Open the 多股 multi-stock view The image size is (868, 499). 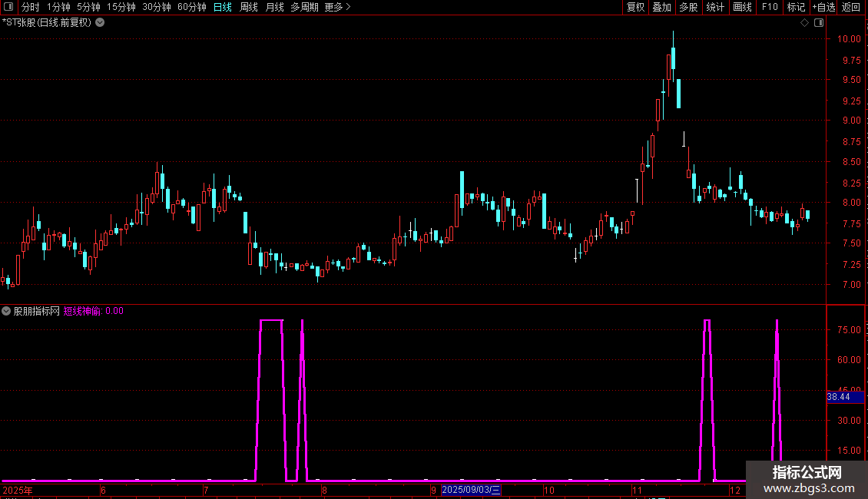(x=689, y=7)
